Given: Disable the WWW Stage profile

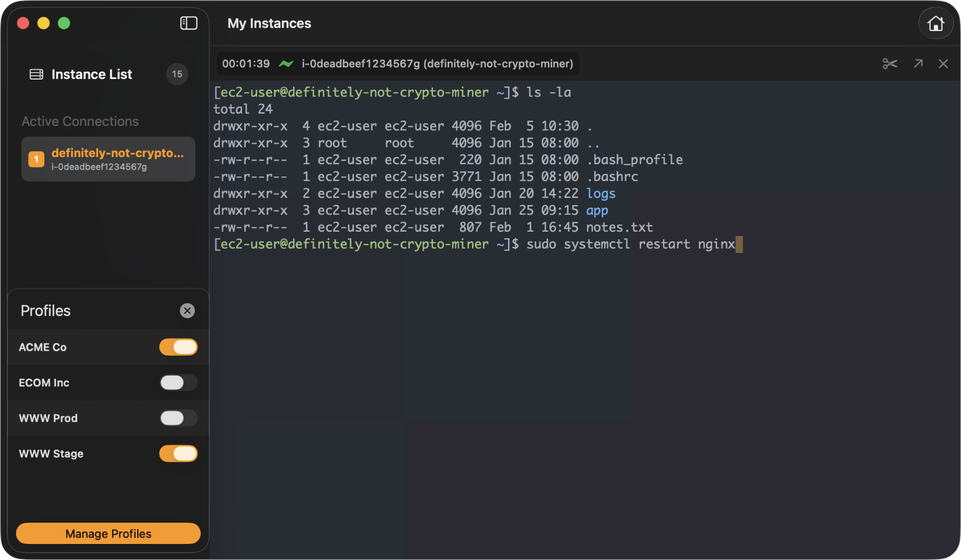Looking at the screenshot, I should [x=178, y=454].
